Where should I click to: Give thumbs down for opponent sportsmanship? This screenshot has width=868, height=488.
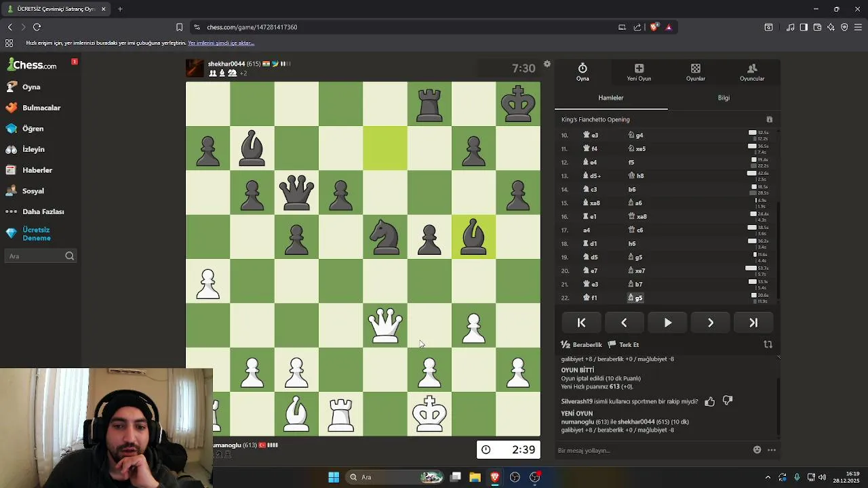pyautogui.click(x=728, y=401)
